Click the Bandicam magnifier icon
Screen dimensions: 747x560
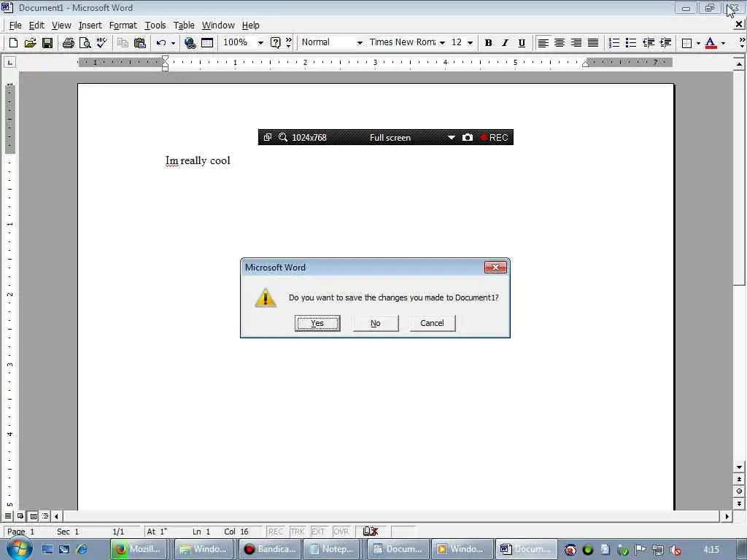[283, 137]
